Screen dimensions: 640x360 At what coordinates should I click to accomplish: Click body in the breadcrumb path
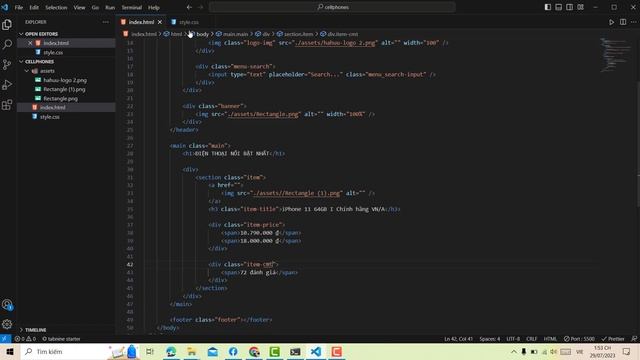202,34
